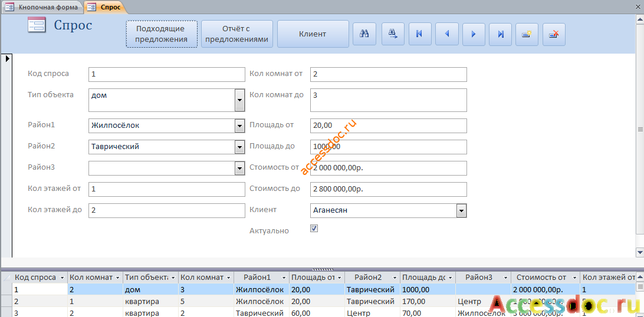Click the form's vertical scrollbar up arrow
This screenshot has height=317, width=644.
pos(639,19)
